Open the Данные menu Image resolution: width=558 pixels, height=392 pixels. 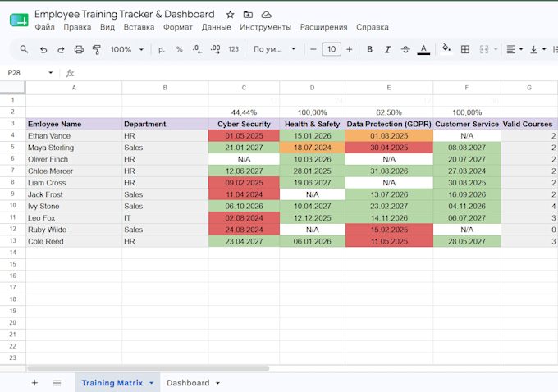pos(216,27)
